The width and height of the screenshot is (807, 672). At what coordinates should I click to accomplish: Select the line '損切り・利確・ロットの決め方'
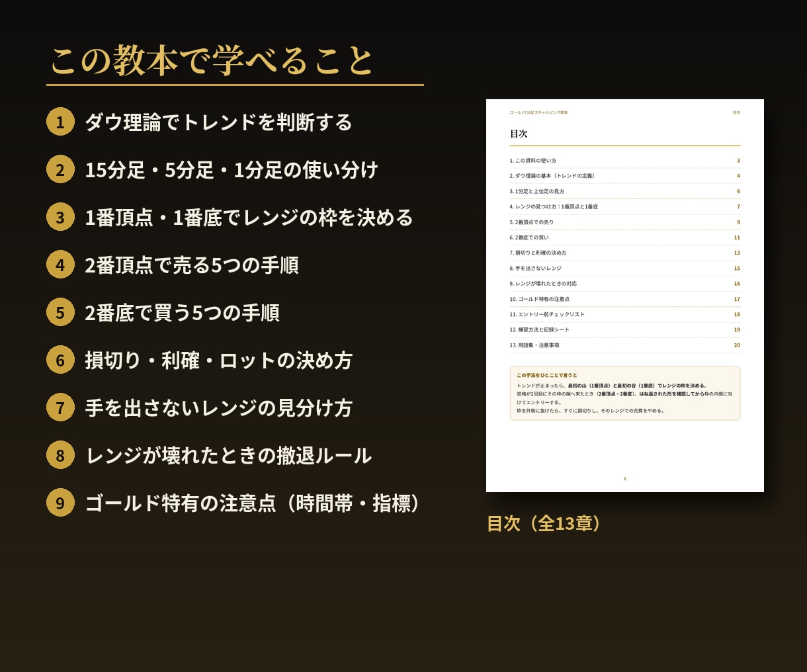click(218, 360)
